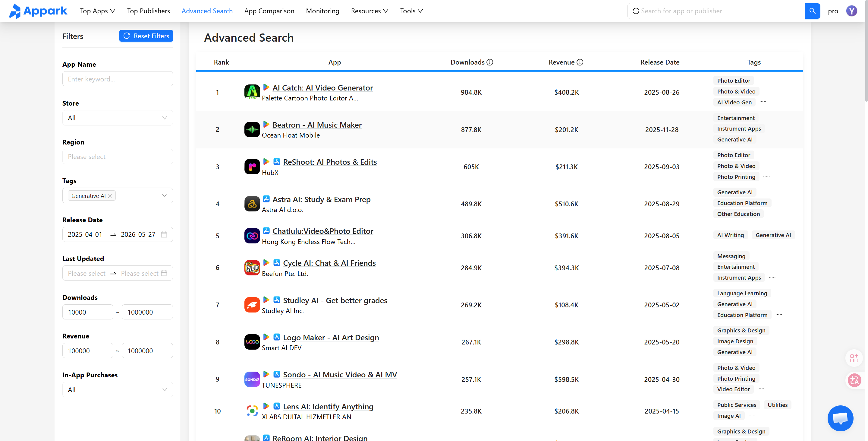The image size is (868, 441).
Task: Open the Appark logo home link
Action: click(38, 11)
